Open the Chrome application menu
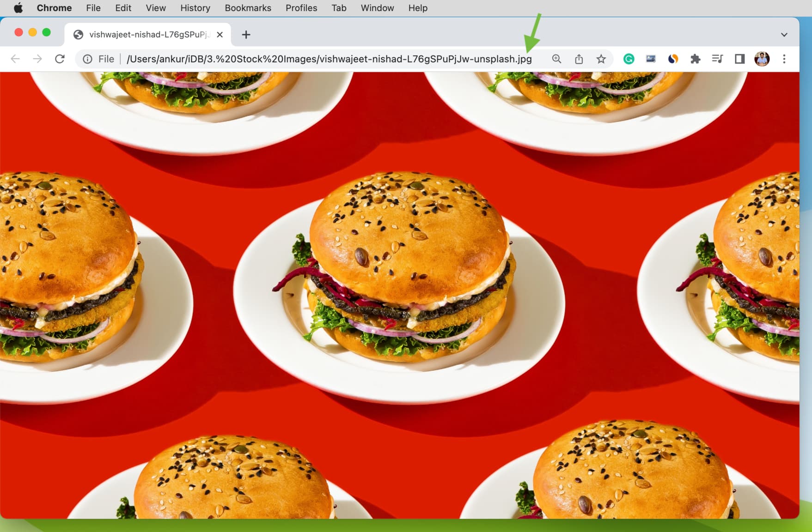 pyautogui.click(x=54, y=8)
